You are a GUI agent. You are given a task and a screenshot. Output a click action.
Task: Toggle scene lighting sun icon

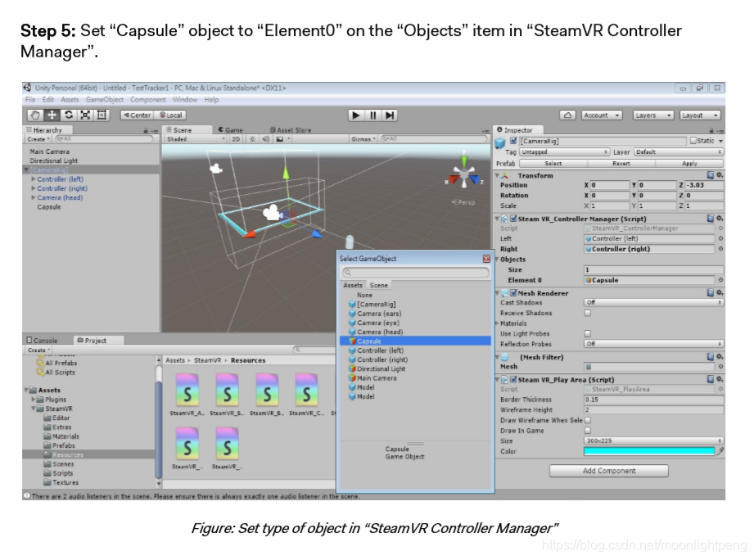(252, 139)
